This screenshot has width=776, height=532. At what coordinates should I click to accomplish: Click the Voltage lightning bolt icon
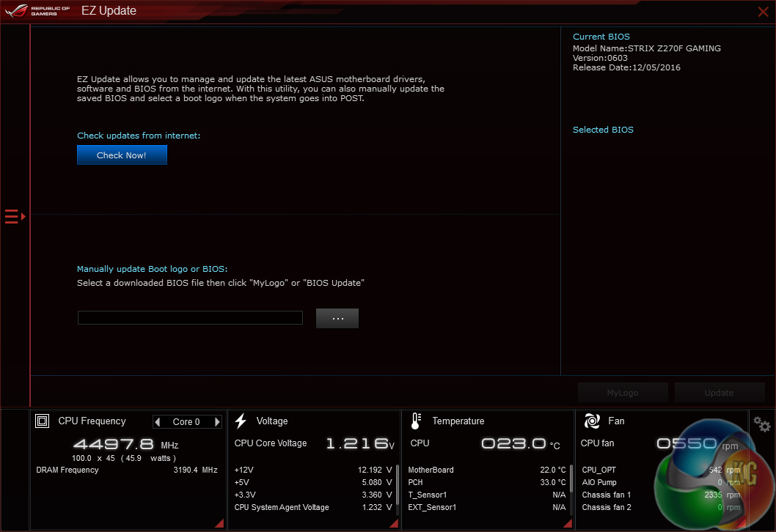coord(241,421)
